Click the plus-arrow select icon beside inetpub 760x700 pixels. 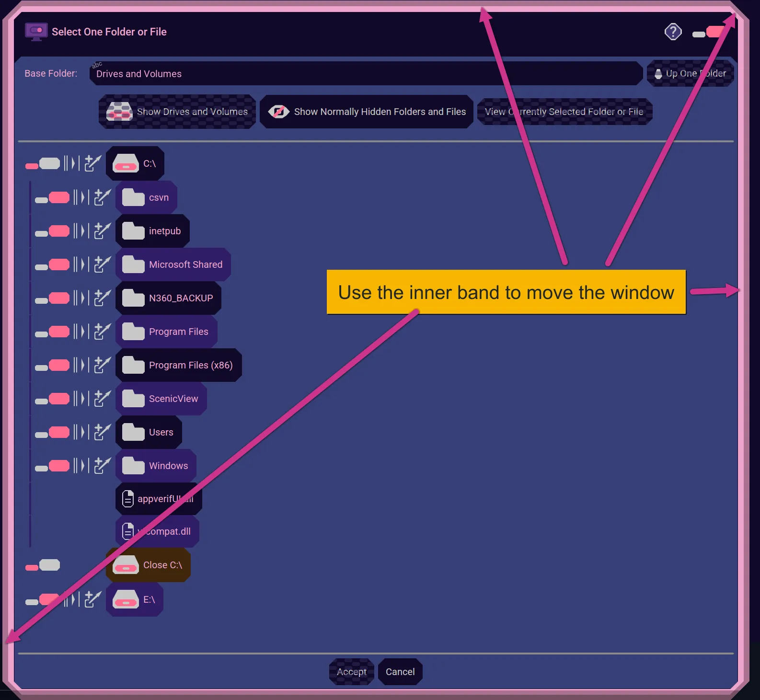(x=103, y=230)
